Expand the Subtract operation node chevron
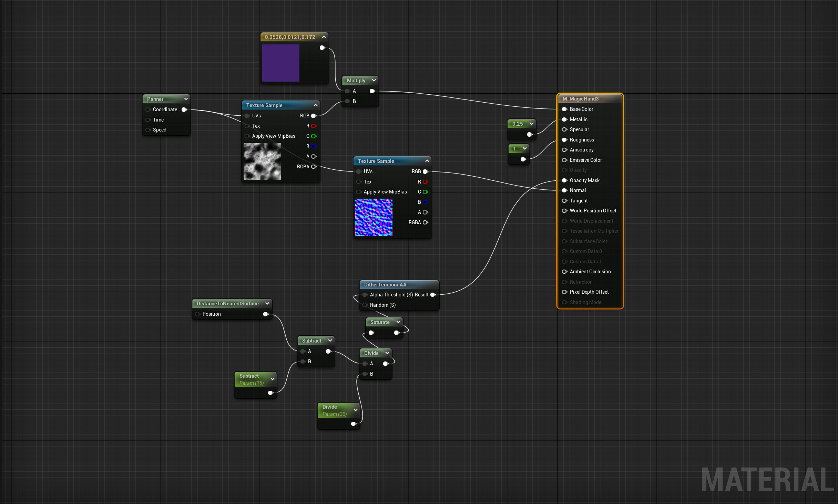Viewport: 838px width, 504px height. [330, 340]
